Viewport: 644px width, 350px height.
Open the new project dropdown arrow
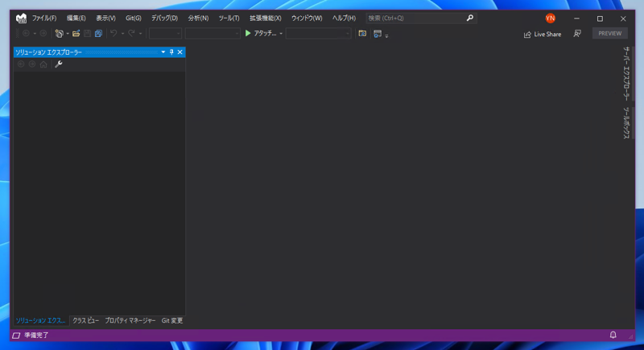tap(68, 34)
